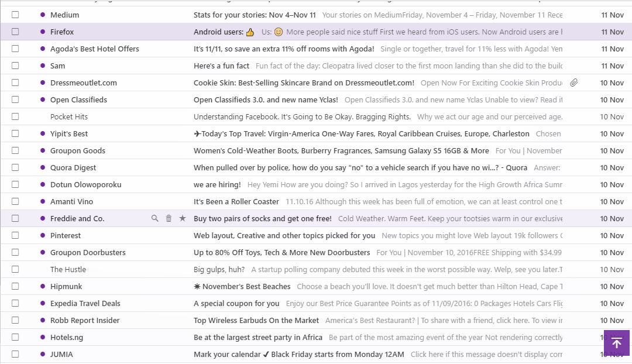The height and width of the screenshot is (364, 632).
Task: Open Expedia 'A special coupon for you' email
Action: [x=236, y=304]
